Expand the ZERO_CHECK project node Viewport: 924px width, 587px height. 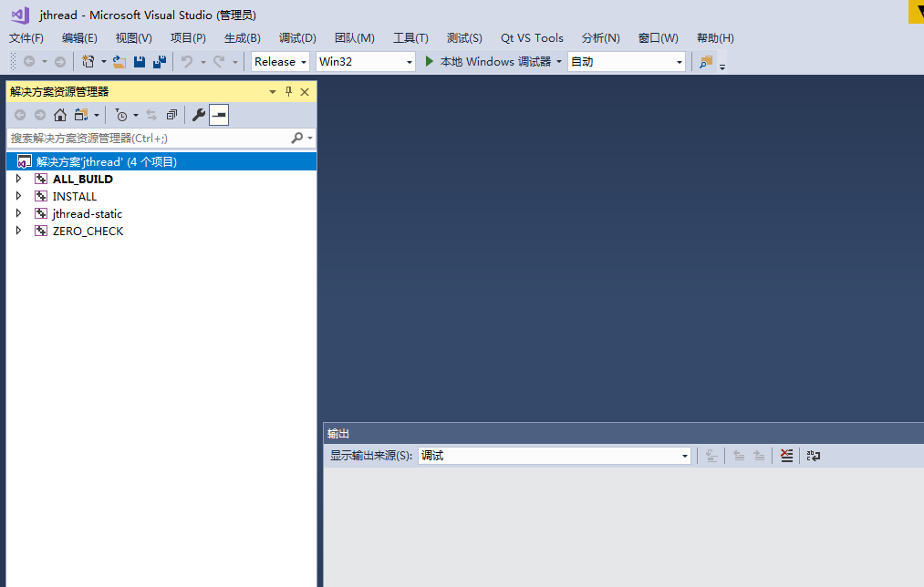(x=18, y=231)
